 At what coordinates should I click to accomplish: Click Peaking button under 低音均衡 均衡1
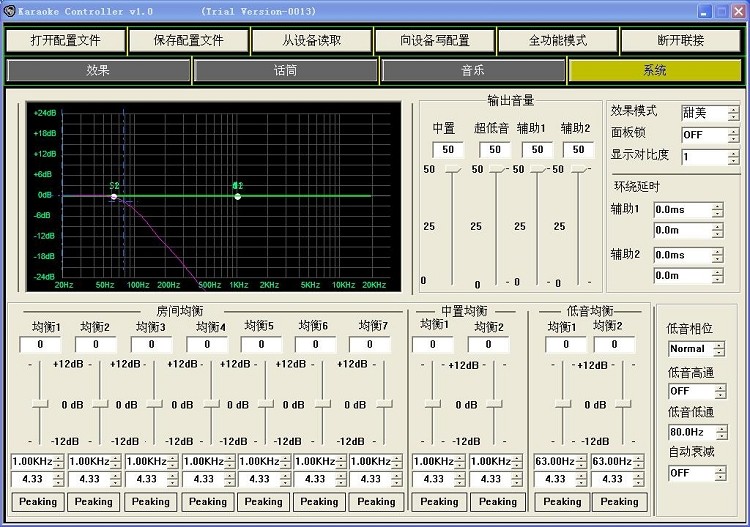point(562,502)
